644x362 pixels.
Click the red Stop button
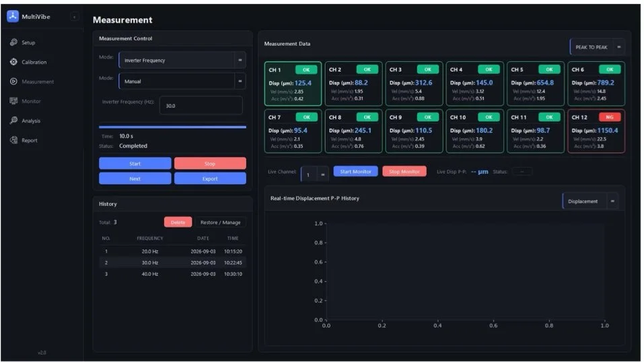point(210,164)
